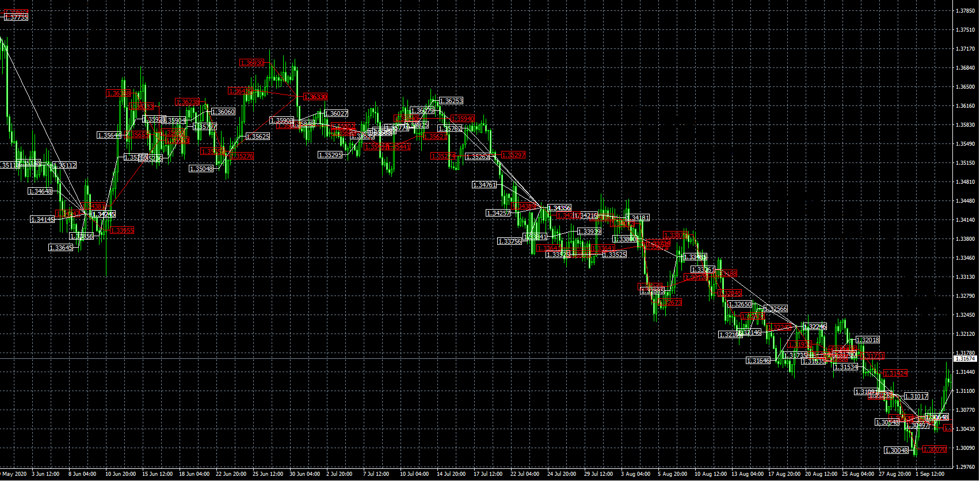Image resolution: width=980 pixels, height=481 pixels.
Task: Click the 3 Jun 12:00 time label
Action: pyautogui.click(x=45, y=474)
